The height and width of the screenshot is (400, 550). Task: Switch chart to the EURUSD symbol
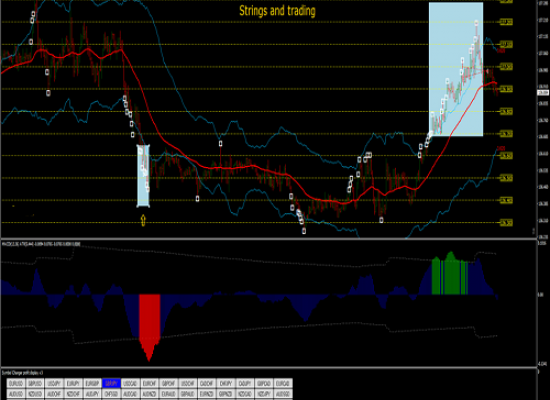click(16, 383)
